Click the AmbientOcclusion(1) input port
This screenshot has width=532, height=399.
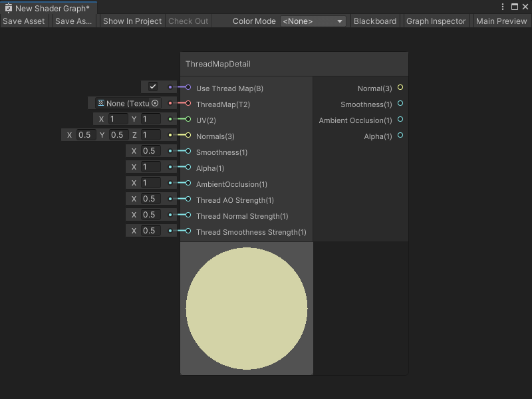pyautogui.click(x=187, y=183)
